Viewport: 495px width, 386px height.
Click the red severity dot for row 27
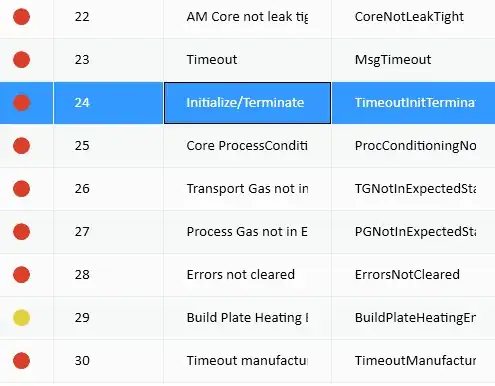click(x=21, y=232)
